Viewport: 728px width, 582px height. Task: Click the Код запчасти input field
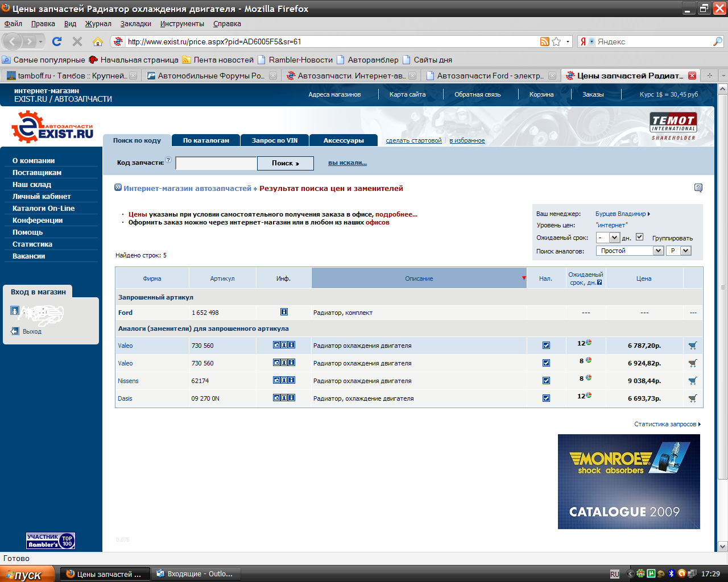216,164
